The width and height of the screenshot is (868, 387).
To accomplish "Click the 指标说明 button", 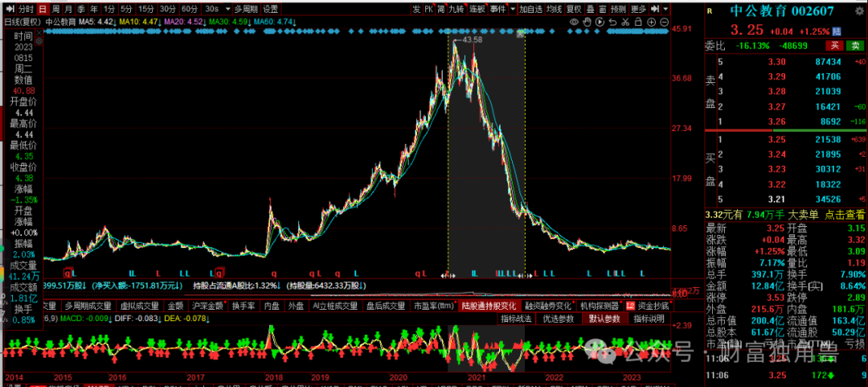I will pyautogui.click(x=649, y=319).
